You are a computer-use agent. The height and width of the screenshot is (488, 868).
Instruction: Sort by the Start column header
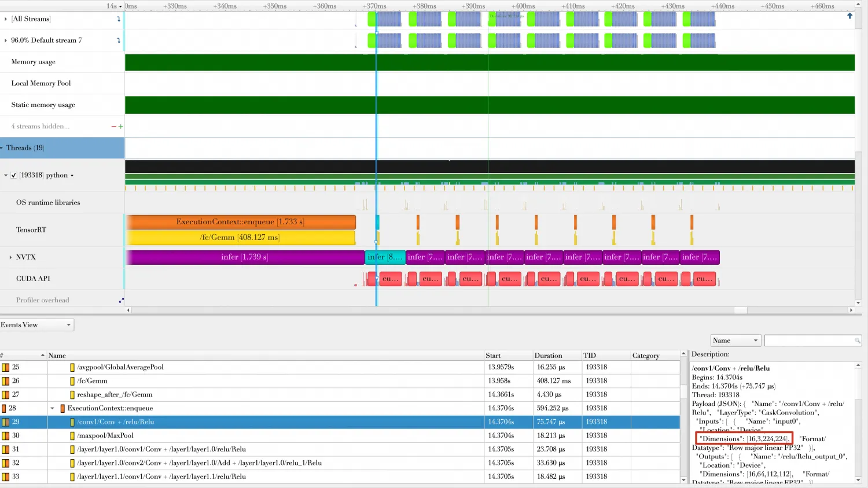click(x=508, y=355)
